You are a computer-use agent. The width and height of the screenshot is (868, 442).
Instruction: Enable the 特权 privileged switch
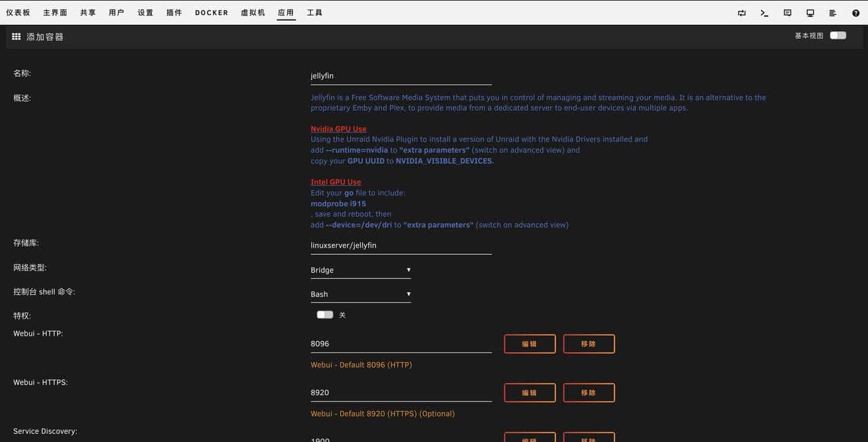(x=324, y=315)
